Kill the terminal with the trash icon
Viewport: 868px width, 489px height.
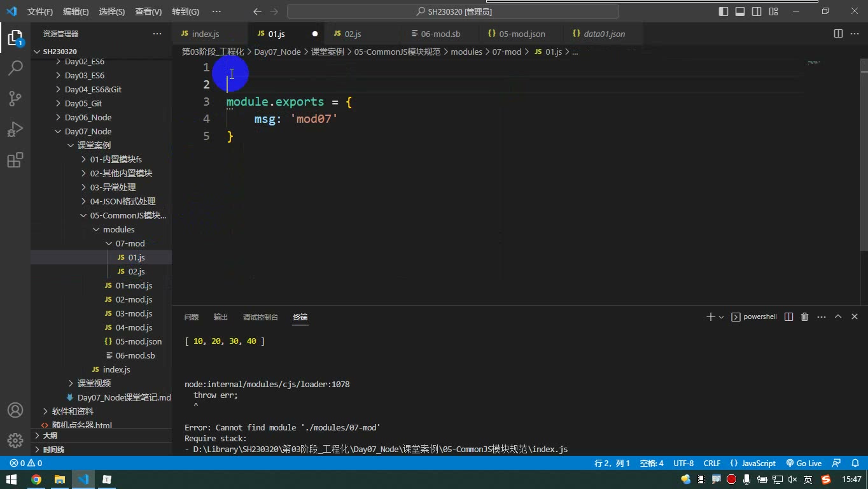[x=804, y=317]
